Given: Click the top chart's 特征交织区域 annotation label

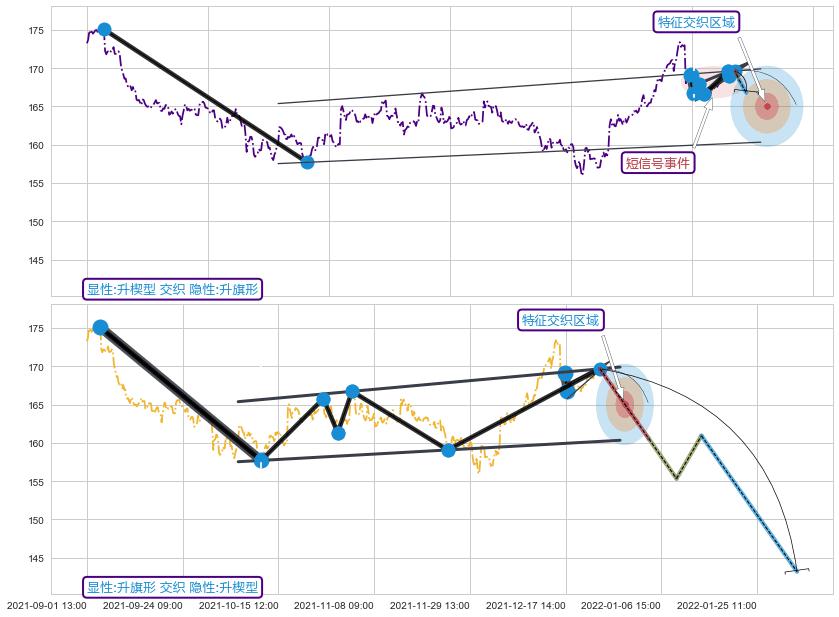Looking at the screenshot, I should point(696,23).
